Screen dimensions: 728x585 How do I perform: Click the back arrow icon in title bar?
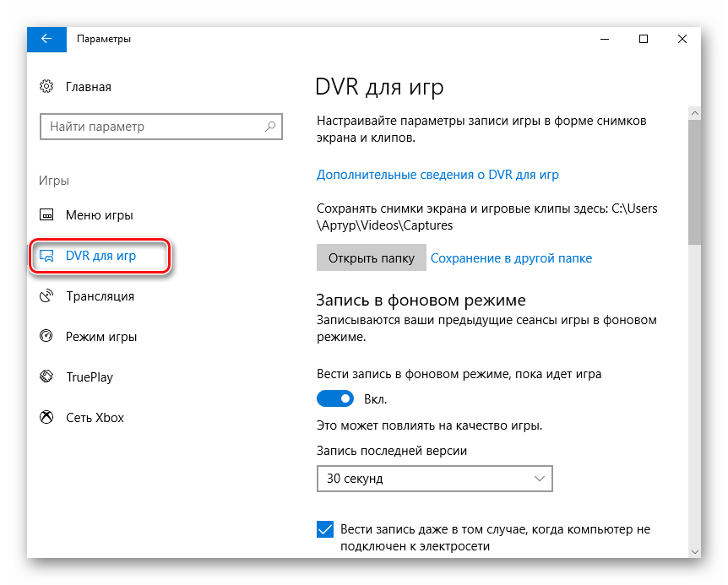(46, 39)
